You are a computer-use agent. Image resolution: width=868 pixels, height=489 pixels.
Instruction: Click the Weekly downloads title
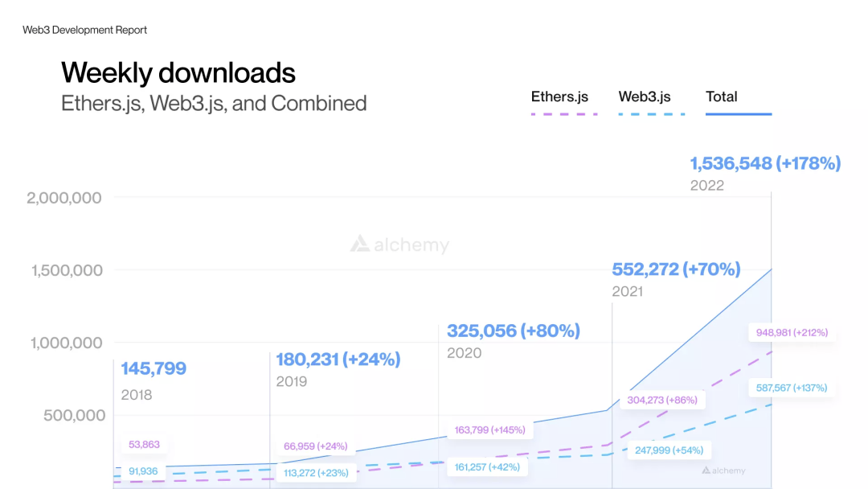click(178, 73)
